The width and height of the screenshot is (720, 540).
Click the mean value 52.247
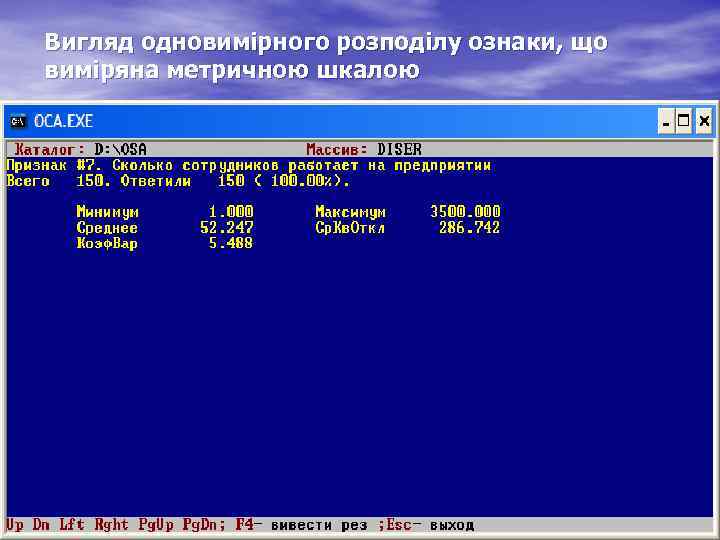pyautogui.click(x=227, y=227)
